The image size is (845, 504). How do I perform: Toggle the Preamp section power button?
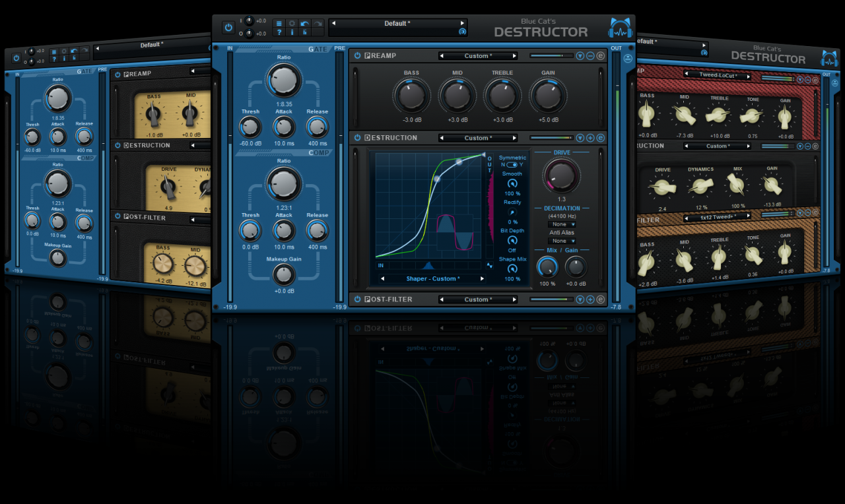357,56
